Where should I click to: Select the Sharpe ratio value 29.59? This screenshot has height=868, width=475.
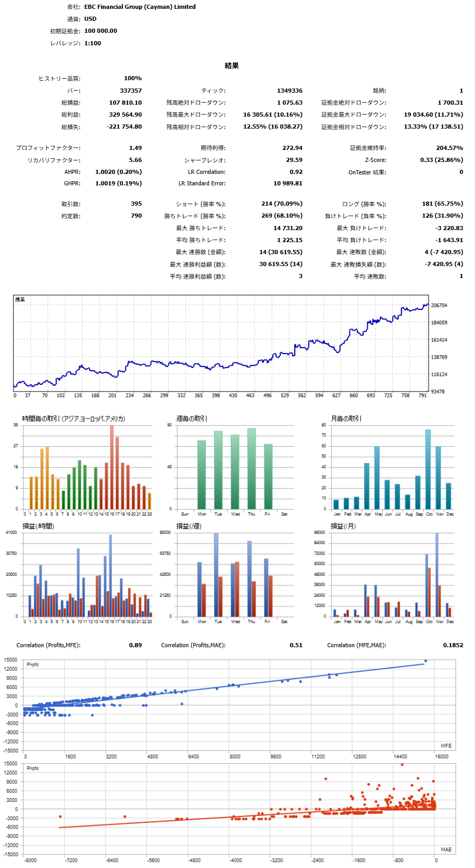(x=294, y=160)
